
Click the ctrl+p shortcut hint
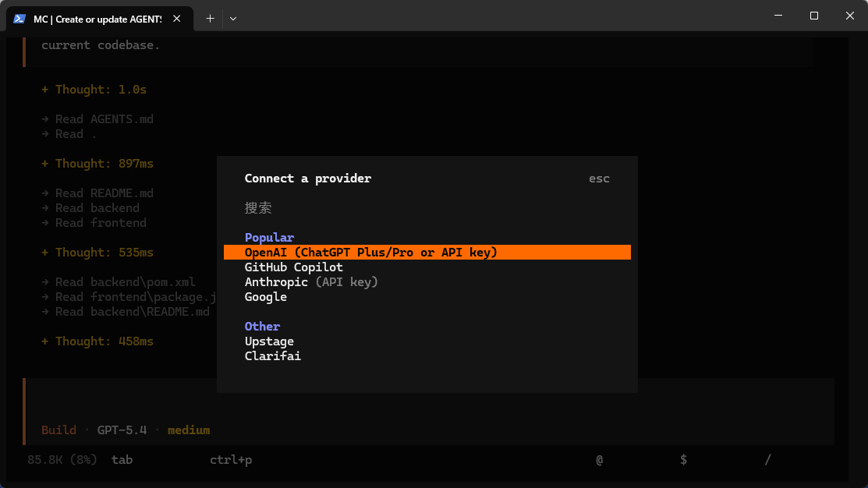[231, 460]
